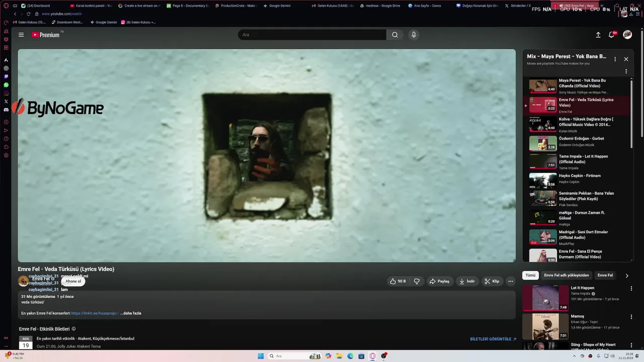Image resolution: width=644 pixels, height=362 pixels.
Task: Close the Mix playlist panel
Action: [x=626, y=59]
